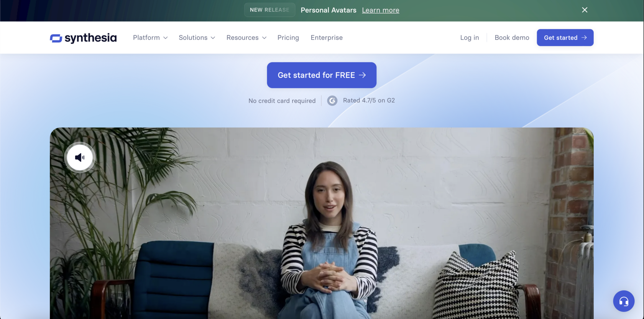This screenshot has width=644, height=319.
Task: Go to the Enterprise page
Action: [327, 38]
